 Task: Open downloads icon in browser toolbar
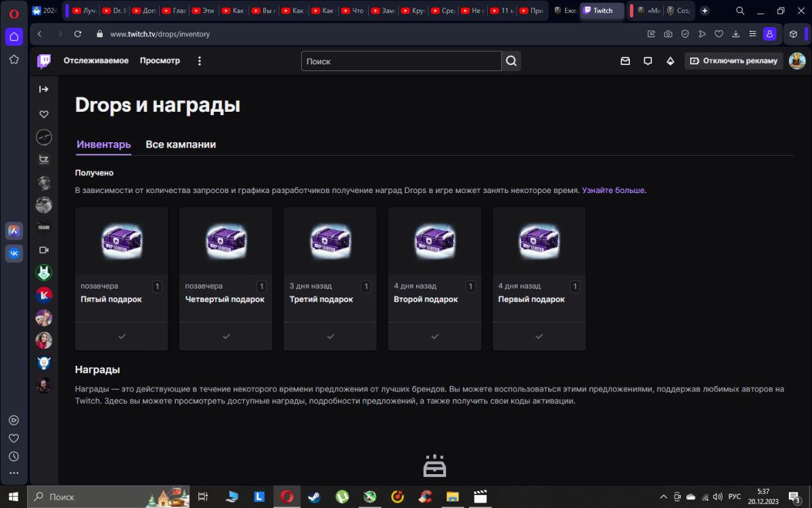(736, 34)
